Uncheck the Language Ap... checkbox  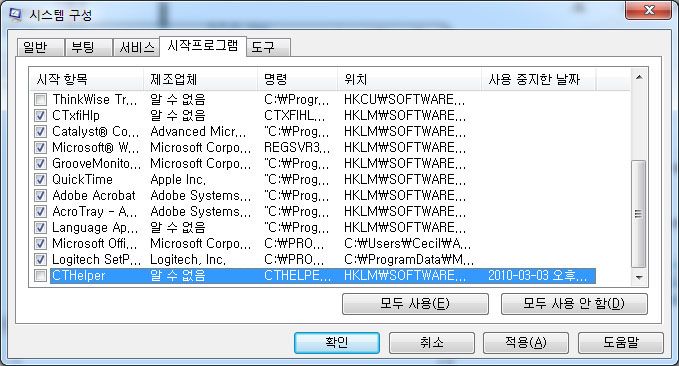click(40, 228)
